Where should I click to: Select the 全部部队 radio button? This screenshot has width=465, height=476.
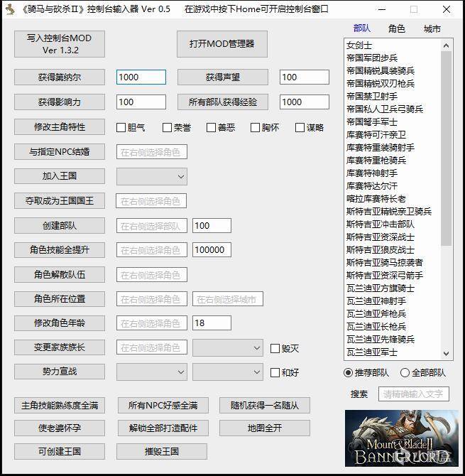pyautogui.click(x=405, y=372)
